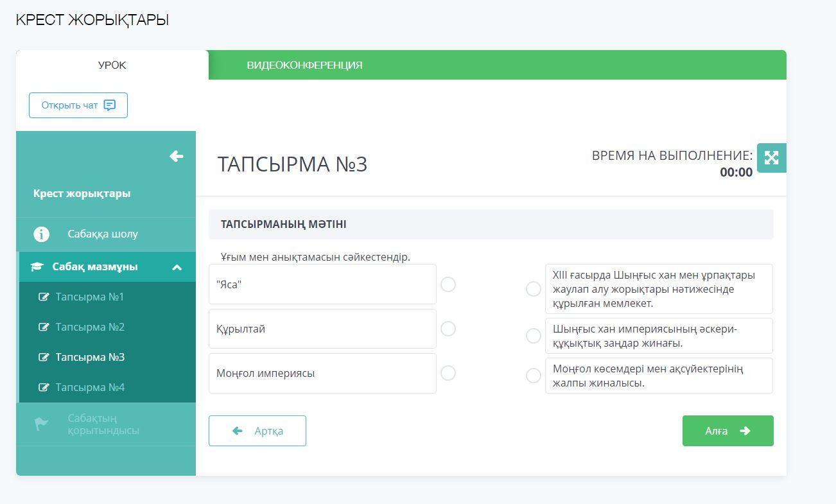Click the "Яса" term box
This screenshot has height=504, width=836.
322,284
